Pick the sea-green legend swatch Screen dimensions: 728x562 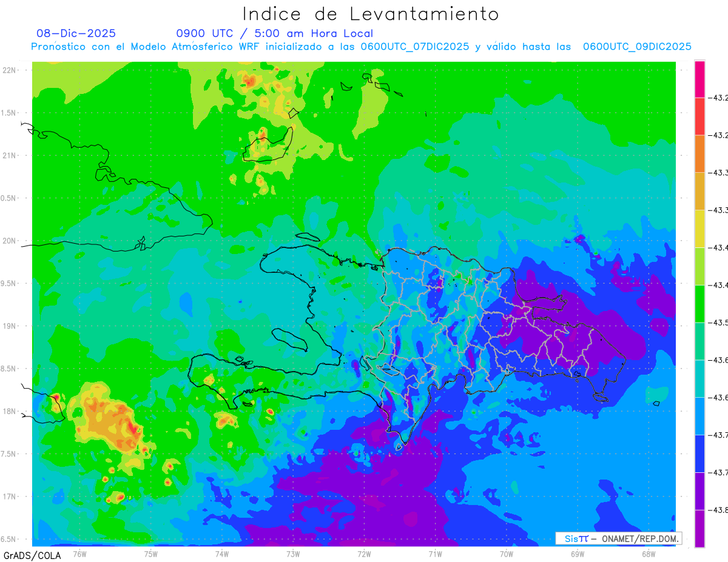pyautogui.click(x=699, y=341)
